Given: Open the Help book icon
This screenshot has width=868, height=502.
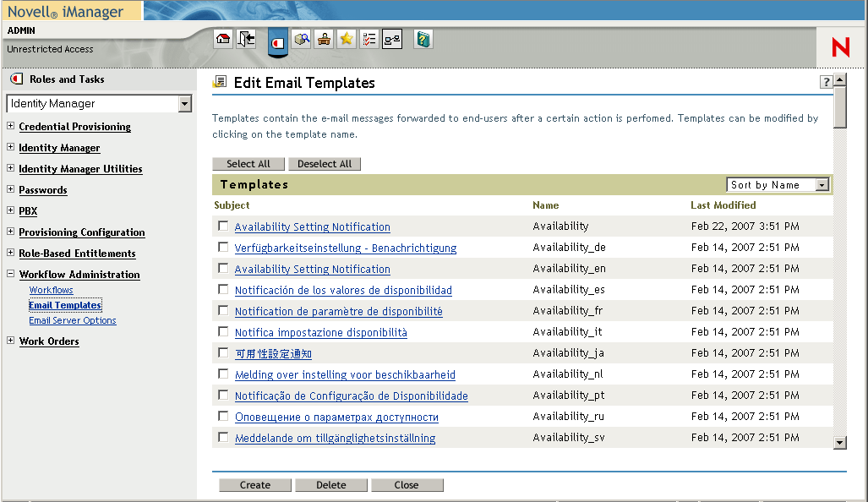Looking at the screenshot, I should click(x=423, y=39).
